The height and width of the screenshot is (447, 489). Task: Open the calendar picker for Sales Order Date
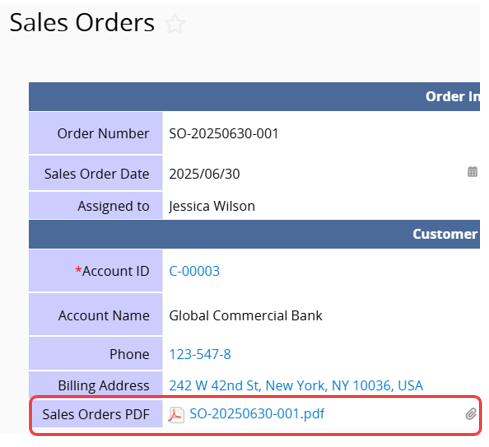pos(472,172)
